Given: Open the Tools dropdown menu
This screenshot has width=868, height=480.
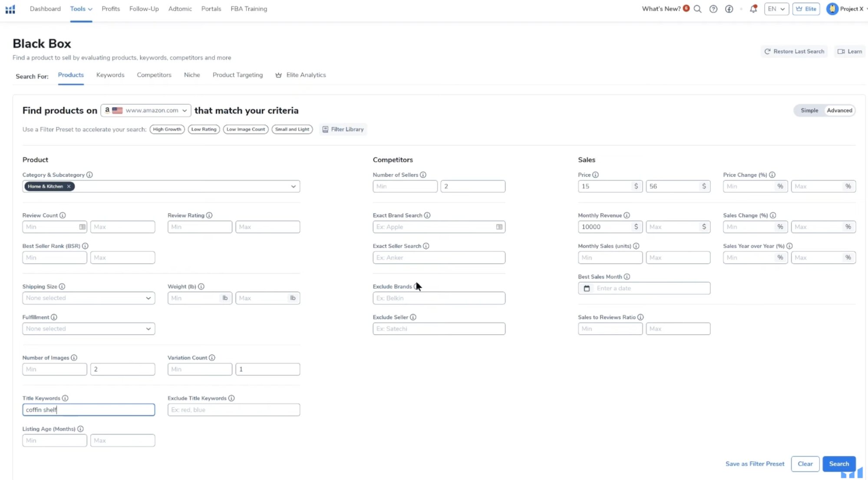Looking at the screenshot, I should [x=81, y=9].
